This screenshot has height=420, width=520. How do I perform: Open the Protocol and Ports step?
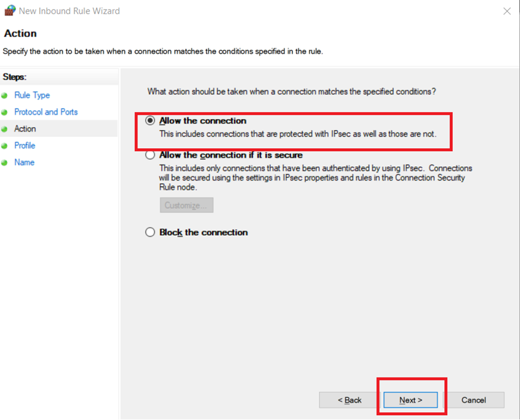tap(46, 112)
